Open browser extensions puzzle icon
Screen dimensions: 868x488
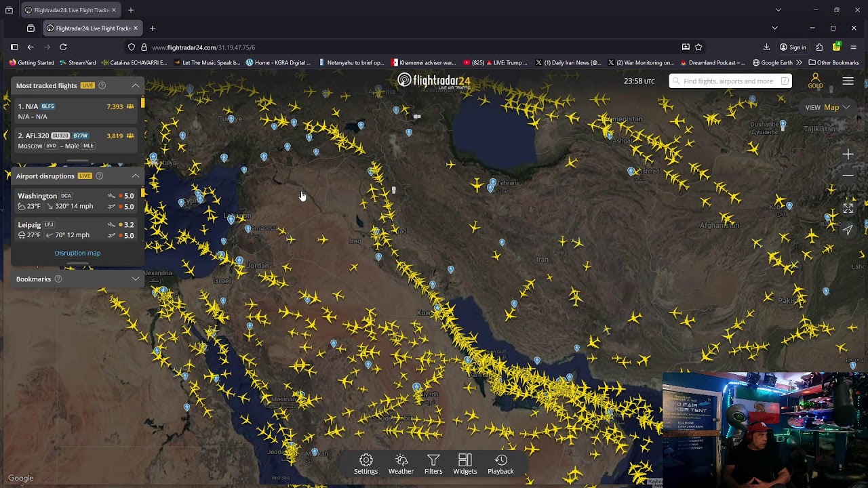pos(819,47)
